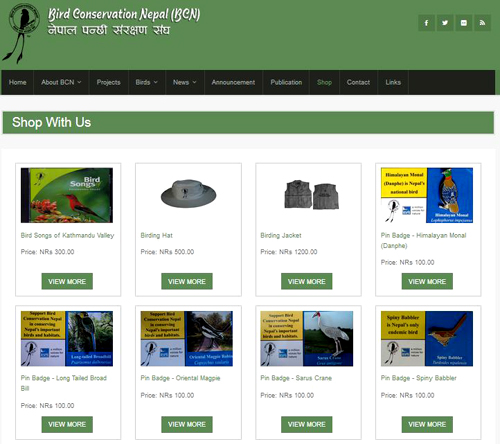Click the Birding Hat product image

pos(188,194)
